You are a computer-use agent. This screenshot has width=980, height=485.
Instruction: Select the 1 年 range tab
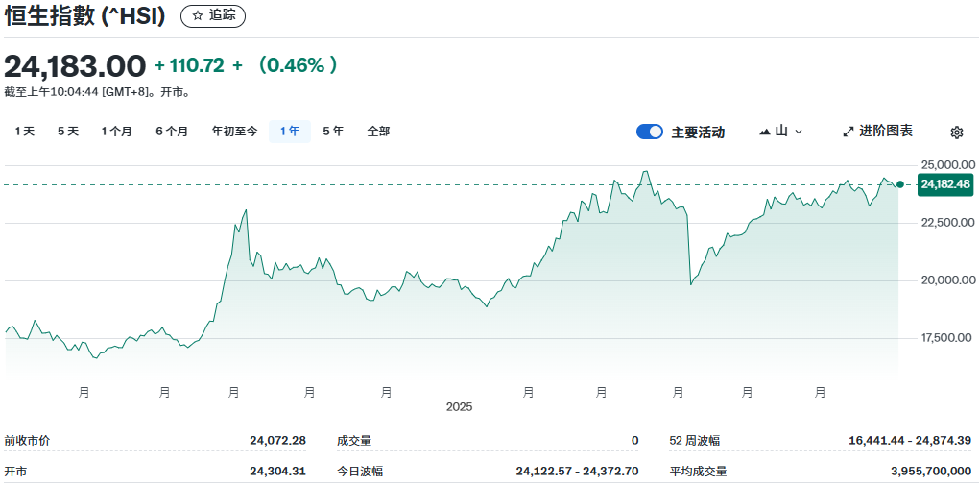click(290, 132)
